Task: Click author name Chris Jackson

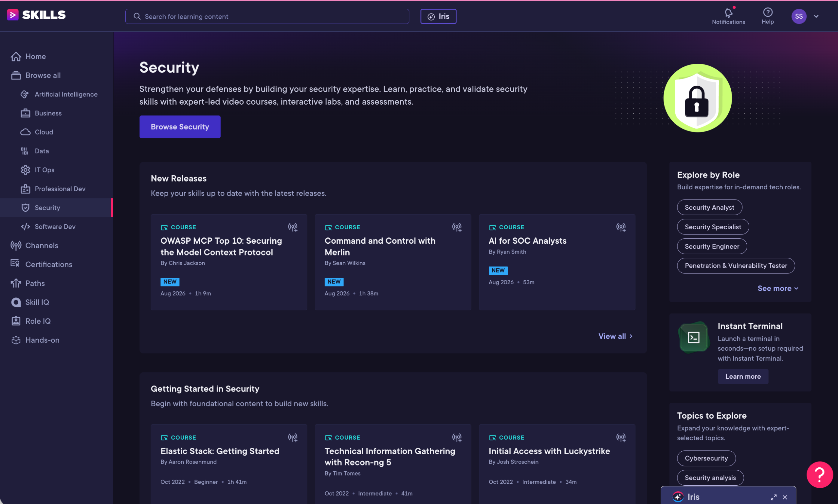Action: (x=187, y=263)
